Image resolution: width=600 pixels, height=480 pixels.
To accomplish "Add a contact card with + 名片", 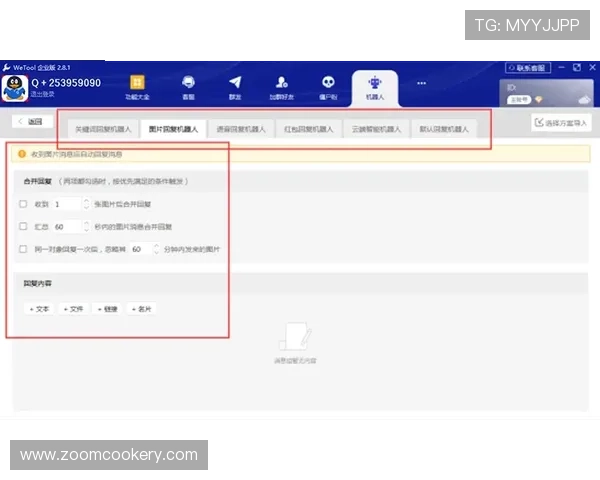I will point(141,309).
